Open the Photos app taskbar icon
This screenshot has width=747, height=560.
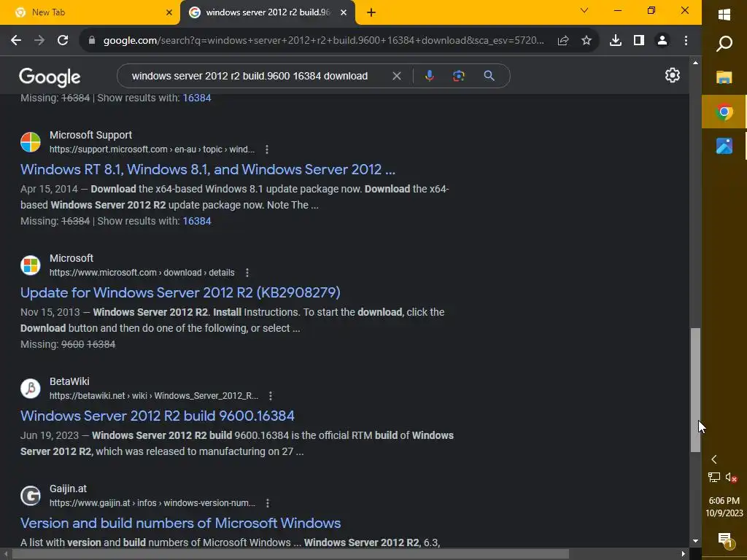click(724, 146)
